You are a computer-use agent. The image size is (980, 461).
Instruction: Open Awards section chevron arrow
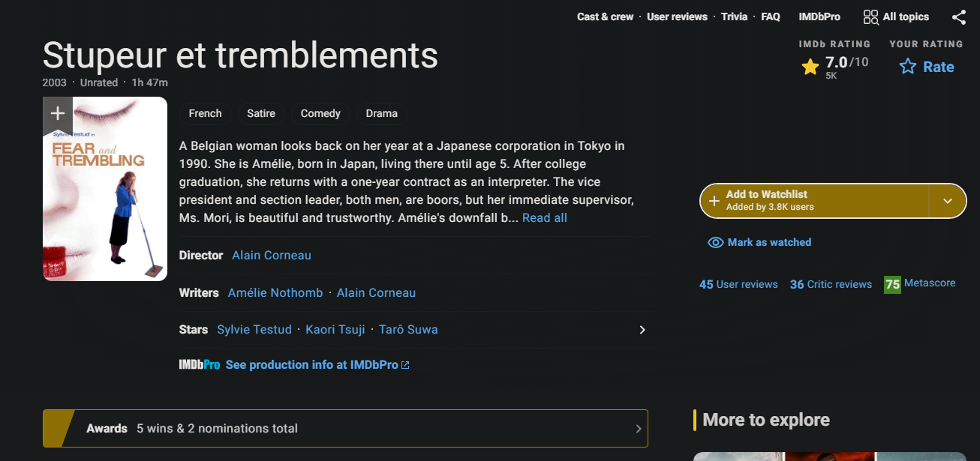[638, 429]
